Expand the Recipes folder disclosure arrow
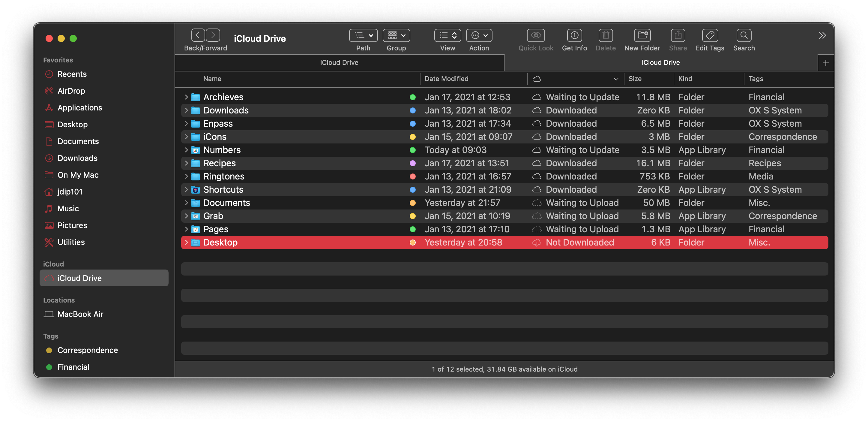868x422 pixels. (186, 163)
